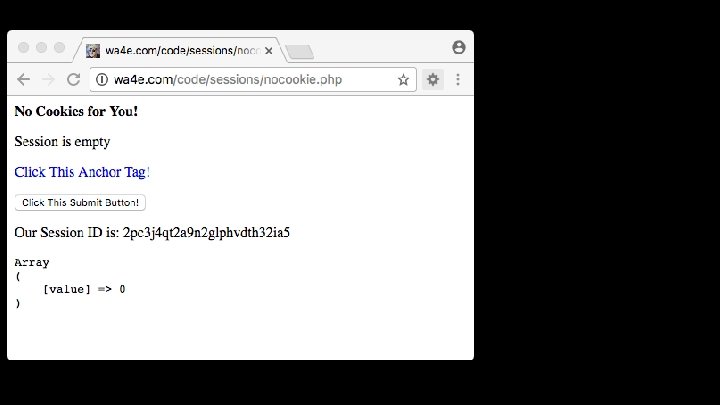
Task: Maximize the window using the third window control
Action: point(60,47)
